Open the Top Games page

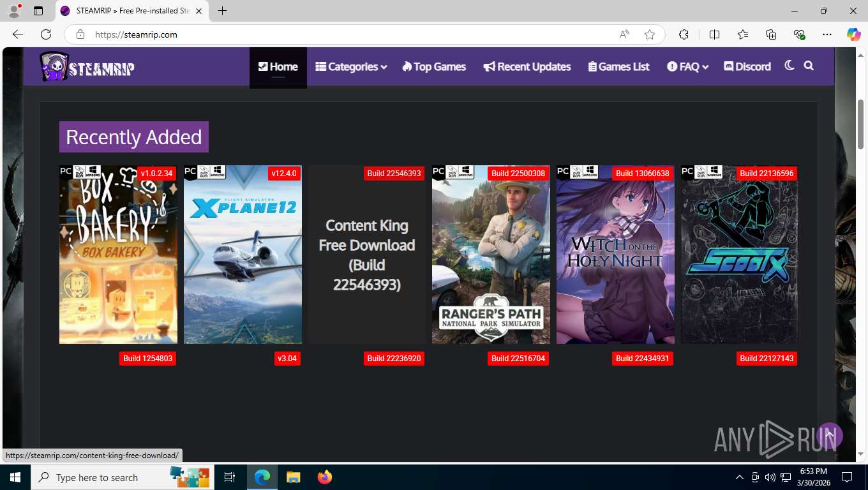(434, 67)
